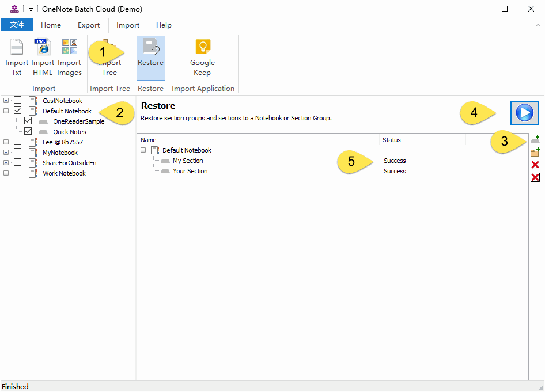
Task: Click the Status column header
Action: click(x=392, y=140)
